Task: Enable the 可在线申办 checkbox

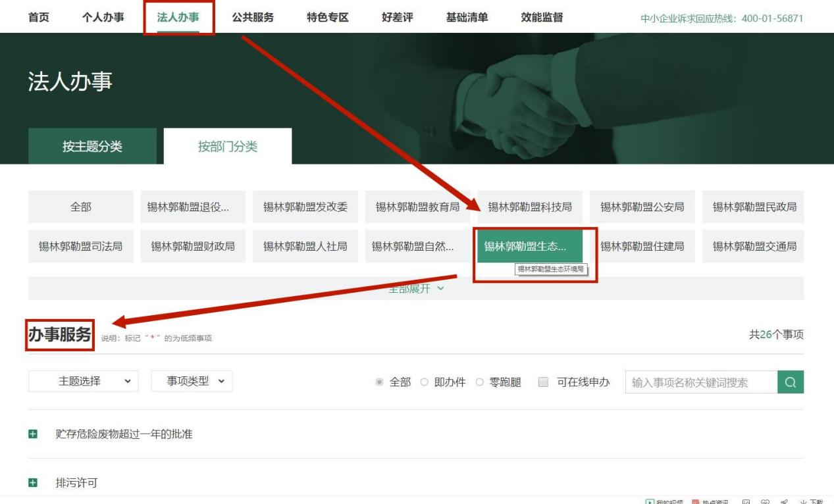Action: pos(543,382)
